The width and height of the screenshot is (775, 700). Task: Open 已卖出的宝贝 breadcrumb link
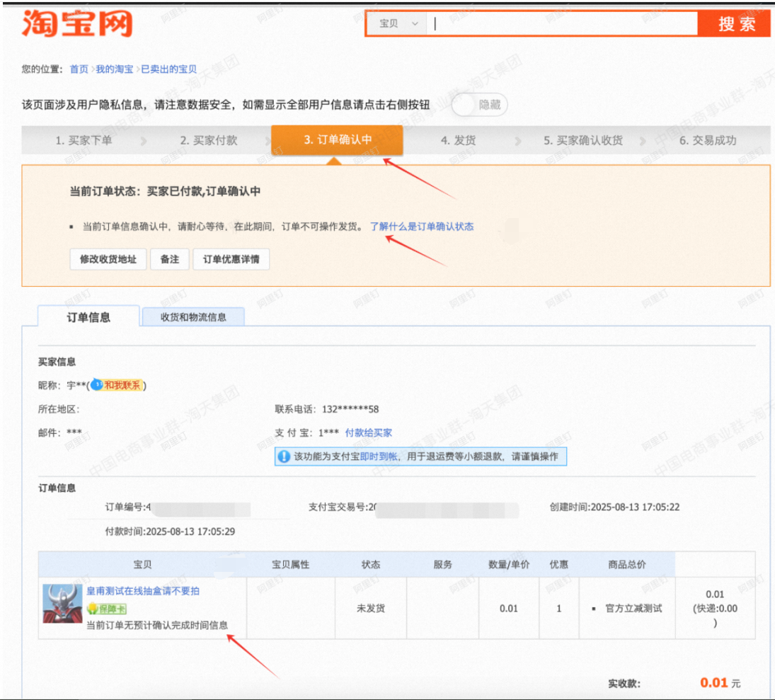pyautogui.click(x=168, y=69)
